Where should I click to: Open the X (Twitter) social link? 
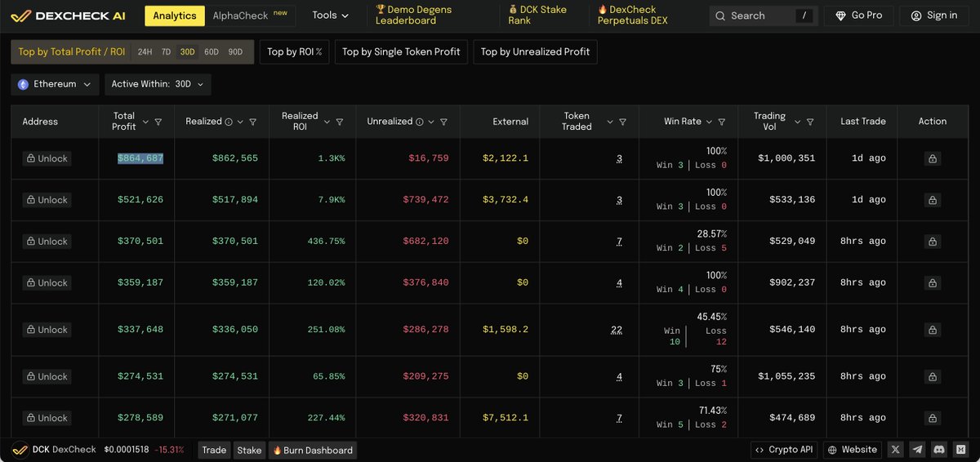pyautogui.click(x=896, y=450)
